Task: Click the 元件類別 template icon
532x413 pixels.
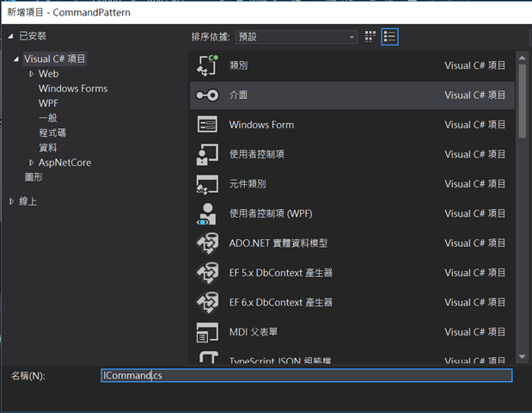Action: [207, 184]
